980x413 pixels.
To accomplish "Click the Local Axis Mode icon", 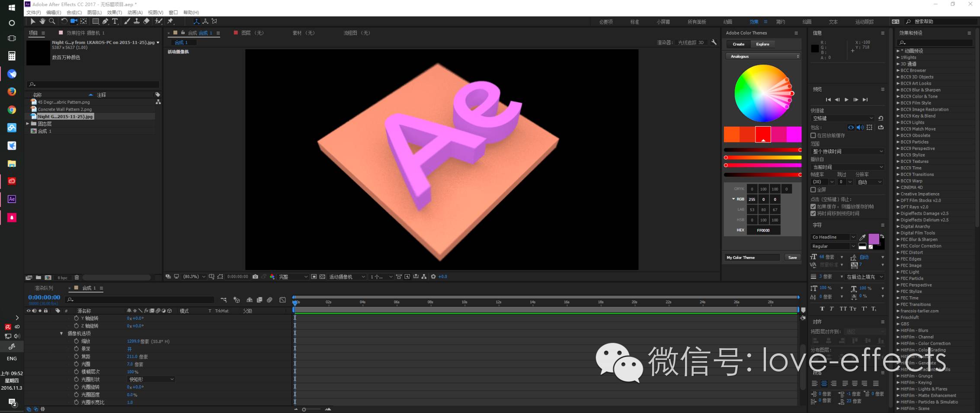I will pyautogui.click(x=196, y=21).
